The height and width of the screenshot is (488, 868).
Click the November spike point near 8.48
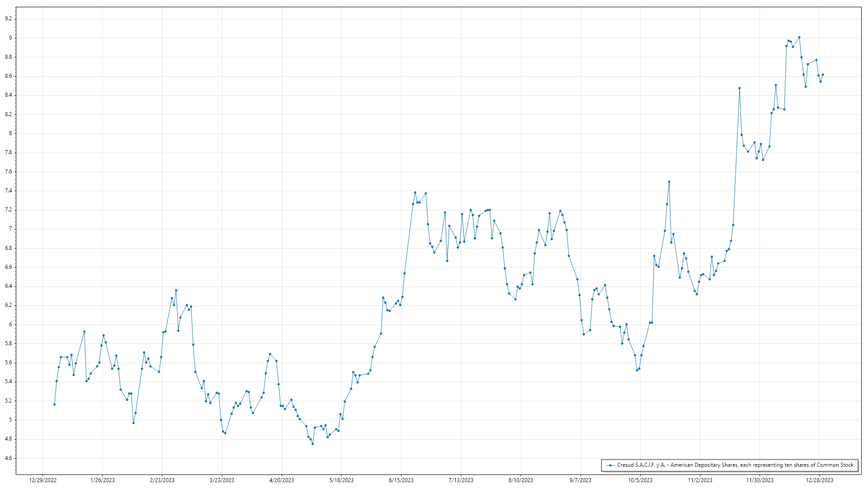[740, 88]
